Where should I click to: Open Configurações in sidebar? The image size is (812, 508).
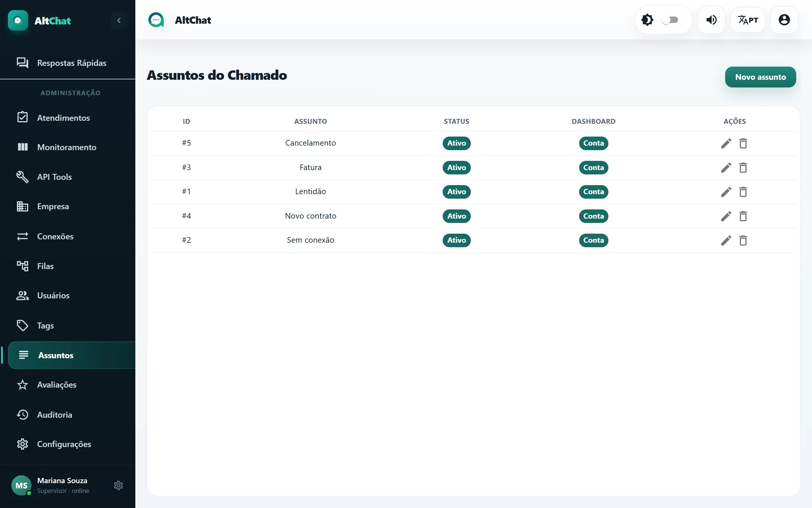(x=68, y=444)
